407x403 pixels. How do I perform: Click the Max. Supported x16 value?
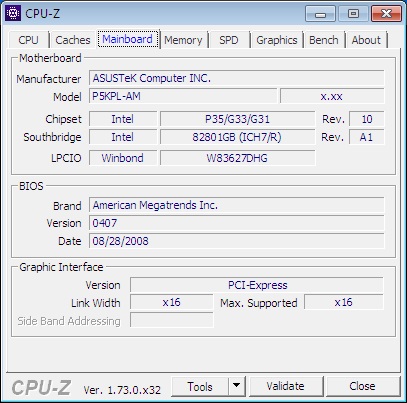click(x=344, y=303)
